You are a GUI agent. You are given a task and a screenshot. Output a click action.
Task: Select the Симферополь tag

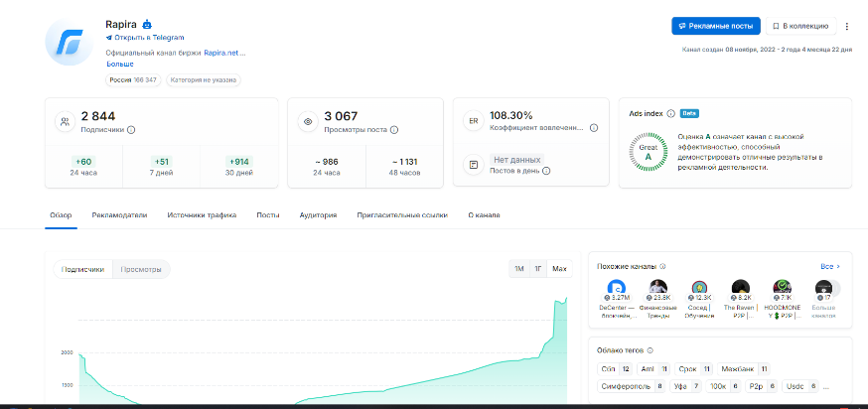(x=632, y=386)
